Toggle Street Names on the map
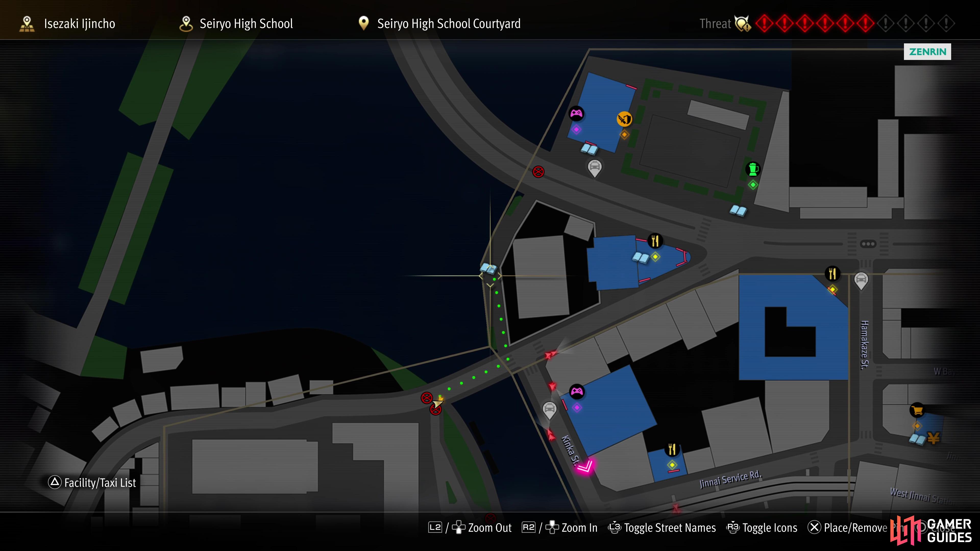The image size is (980, 551). (x=662, y=528)
